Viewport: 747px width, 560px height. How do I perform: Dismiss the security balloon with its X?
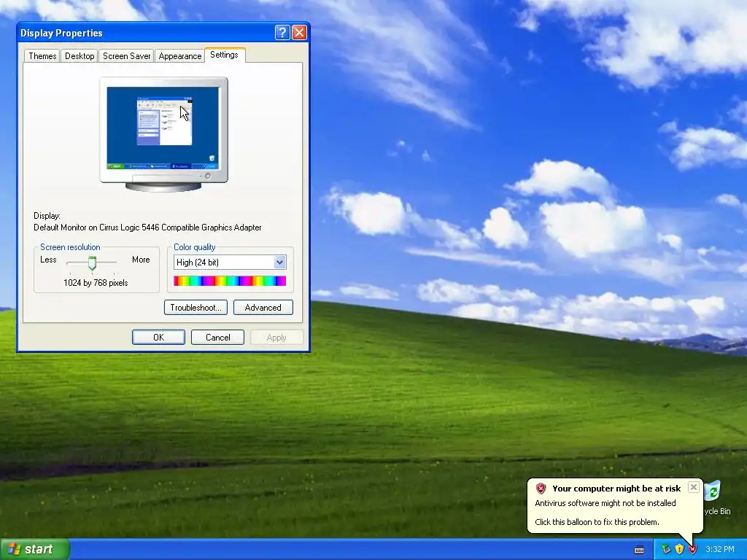pos(694,487)
